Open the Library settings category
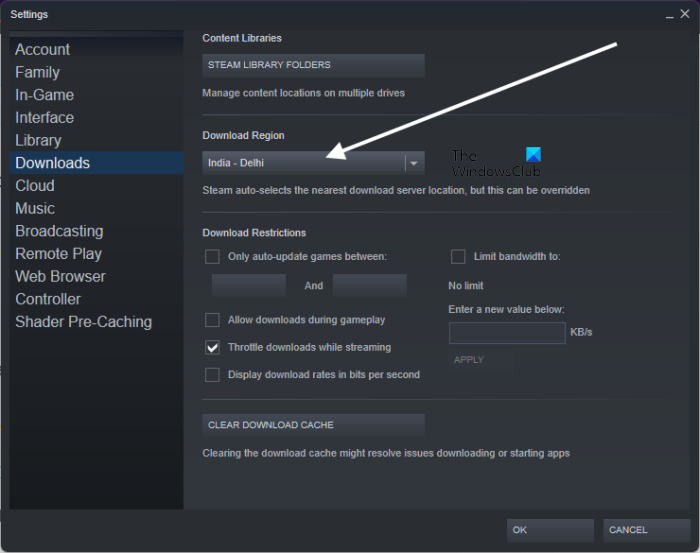This screenshot has height=553, width=700. [x=38, y=140]
